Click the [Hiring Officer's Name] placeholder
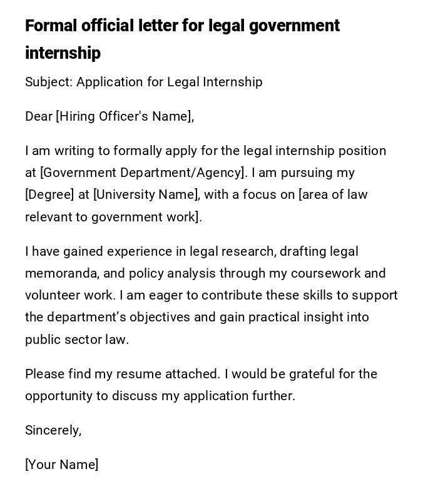The image size is (438, 504). tap(124, 116)
